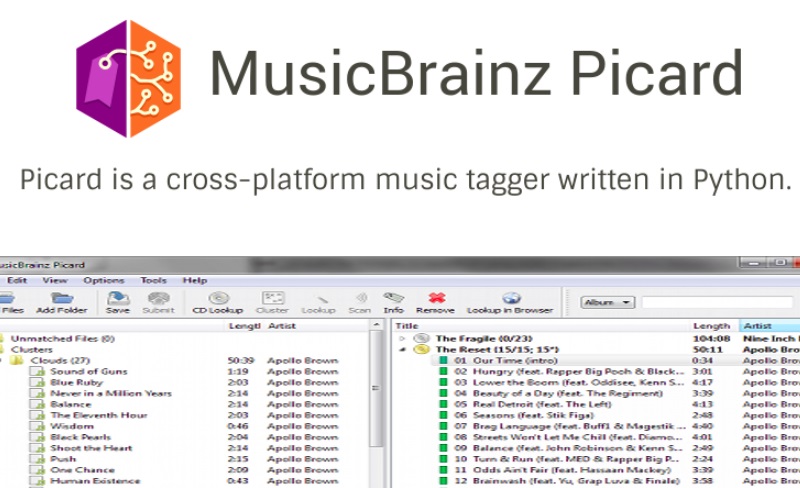Click green status icon for 05 Real Detroit
The width and height of the screenshot is (800, 488).
(x=443, y=404)
